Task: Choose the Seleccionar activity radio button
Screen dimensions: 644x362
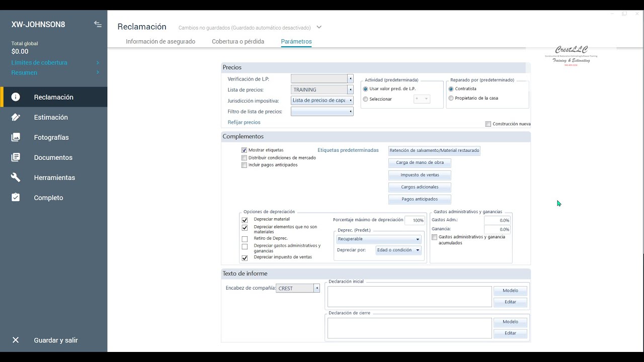Action: pyautogui.click(x=366, y=99)
